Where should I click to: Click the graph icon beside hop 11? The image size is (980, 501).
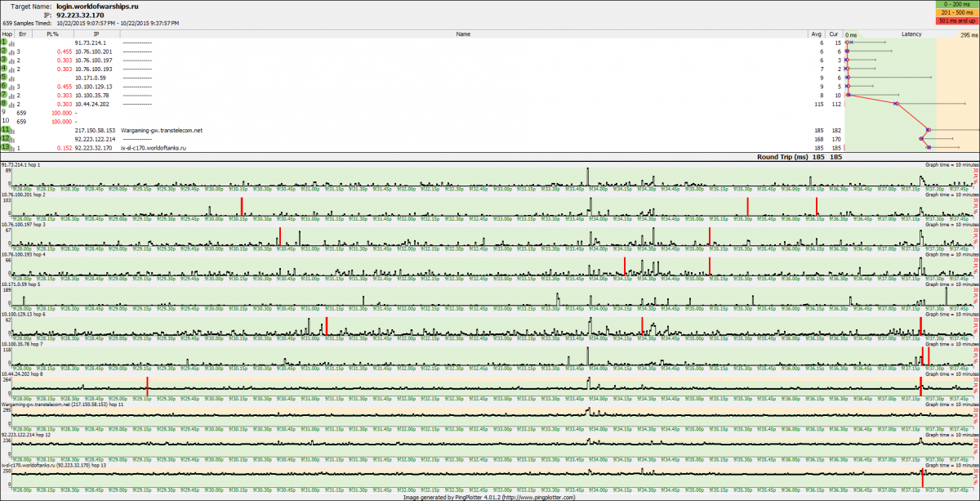[13, 130]
